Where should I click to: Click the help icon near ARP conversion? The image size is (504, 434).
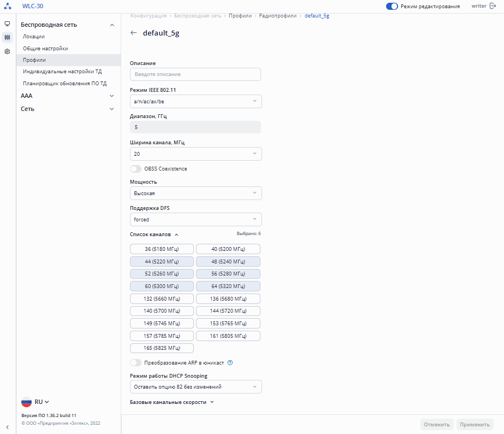point(230,362)
